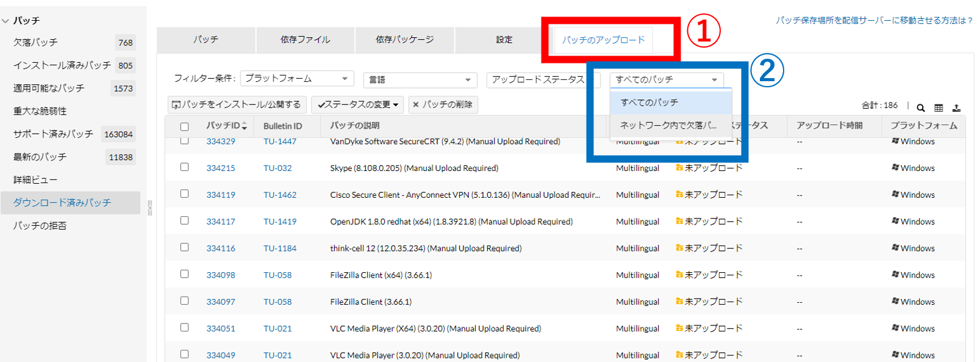
Task: Open patch ID 334117 link
Action: [x=221, y=222]
